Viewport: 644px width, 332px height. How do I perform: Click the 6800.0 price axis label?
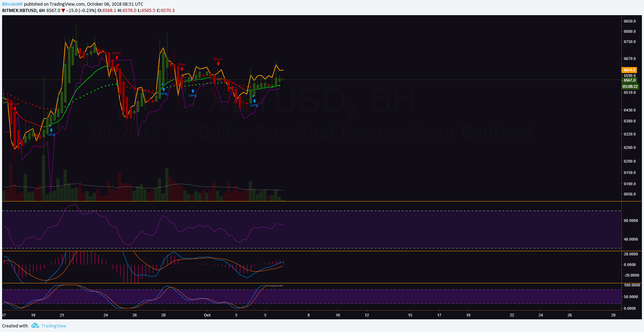pyautogui.click(x=630, y=31)
